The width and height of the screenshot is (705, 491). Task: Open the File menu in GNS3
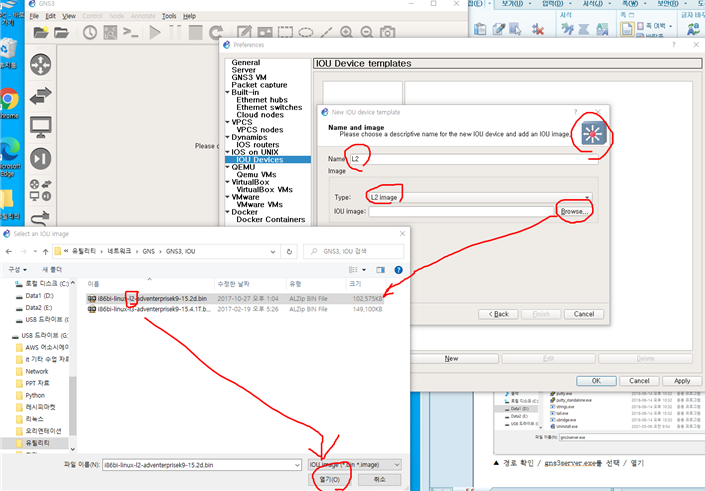point(34,16)
